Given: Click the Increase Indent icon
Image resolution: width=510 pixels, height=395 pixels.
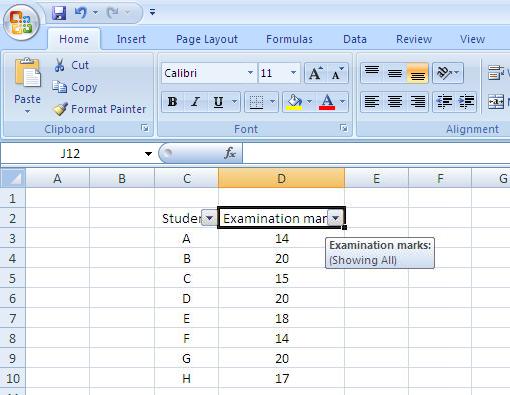Looking at the screenshot, I should pyautogui.click(x=466, y=102).
